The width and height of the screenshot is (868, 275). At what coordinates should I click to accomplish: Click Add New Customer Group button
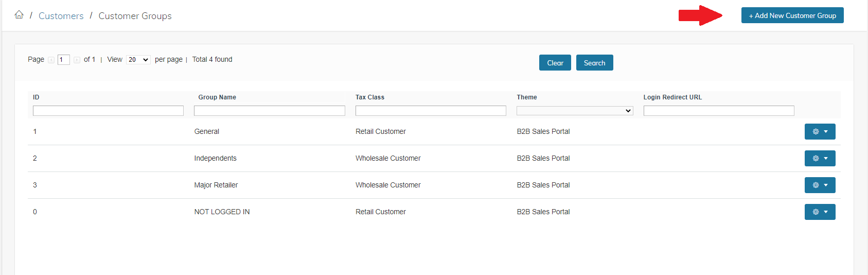[792, 15]
